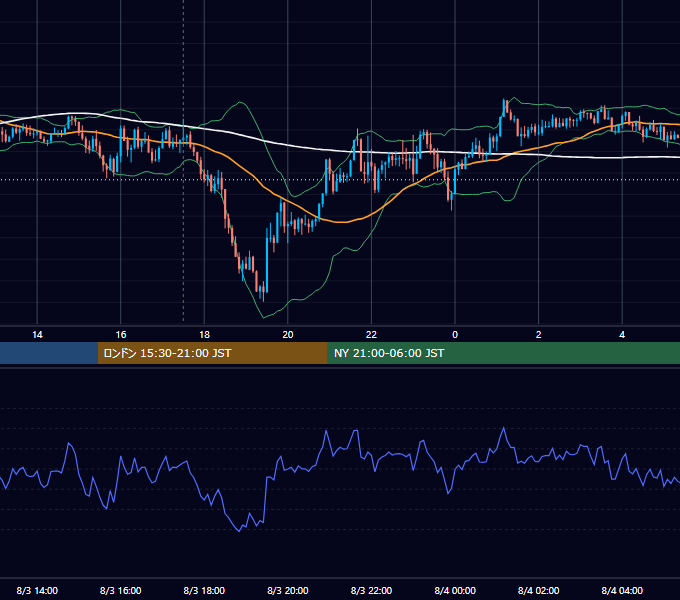
Task: Click the 20 hour label on price chart axis
Action: [x=288, y=335]
